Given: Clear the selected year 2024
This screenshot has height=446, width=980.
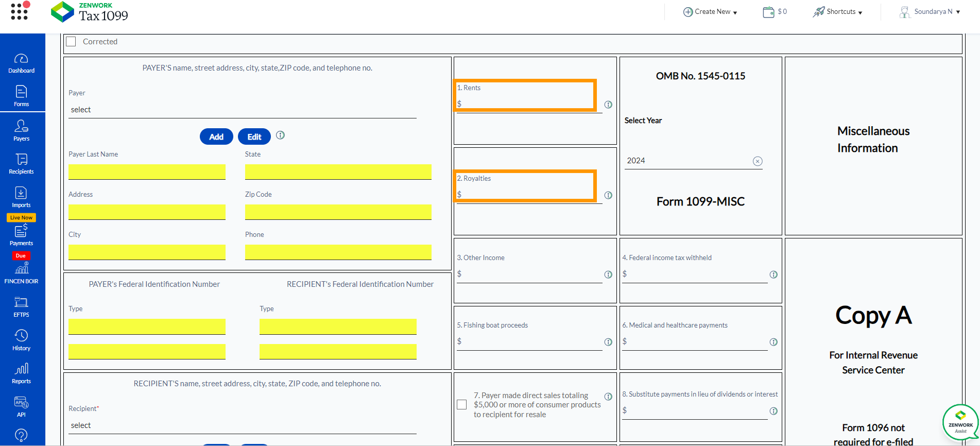Looking at the screenshot, I should click(x=758, y=161).
